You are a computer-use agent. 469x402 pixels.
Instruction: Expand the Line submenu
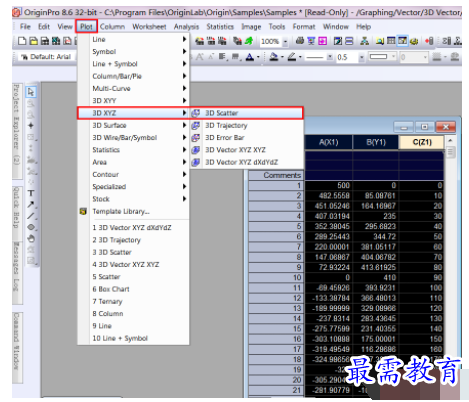coord(134,39)
